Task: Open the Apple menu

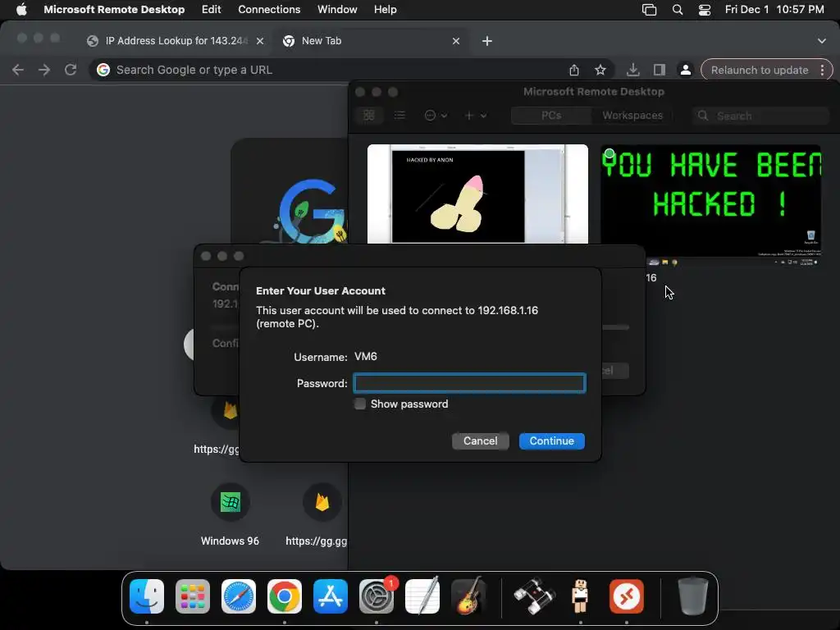Action: tap(21, 10)
